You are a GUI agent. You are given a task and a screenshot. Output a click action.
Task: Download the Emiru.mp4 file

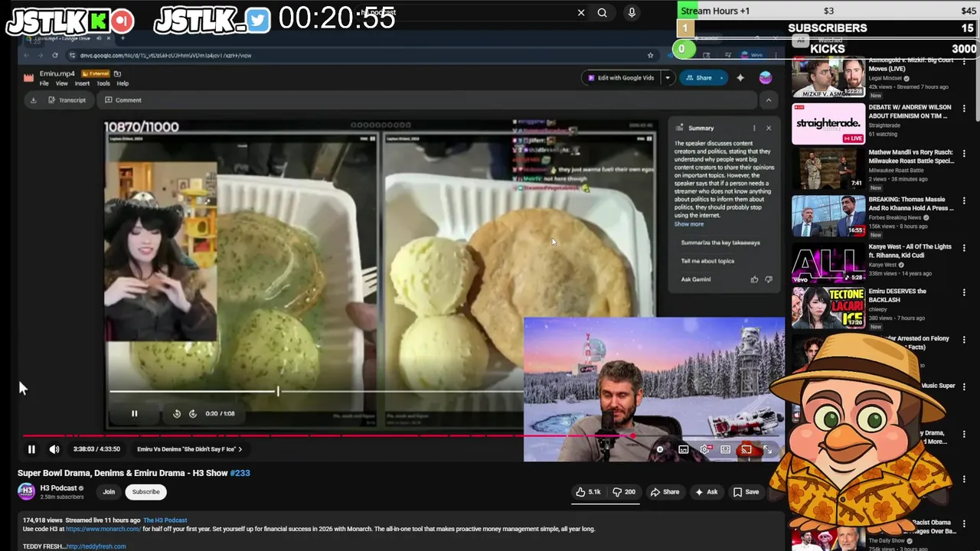tap(33, 99)
